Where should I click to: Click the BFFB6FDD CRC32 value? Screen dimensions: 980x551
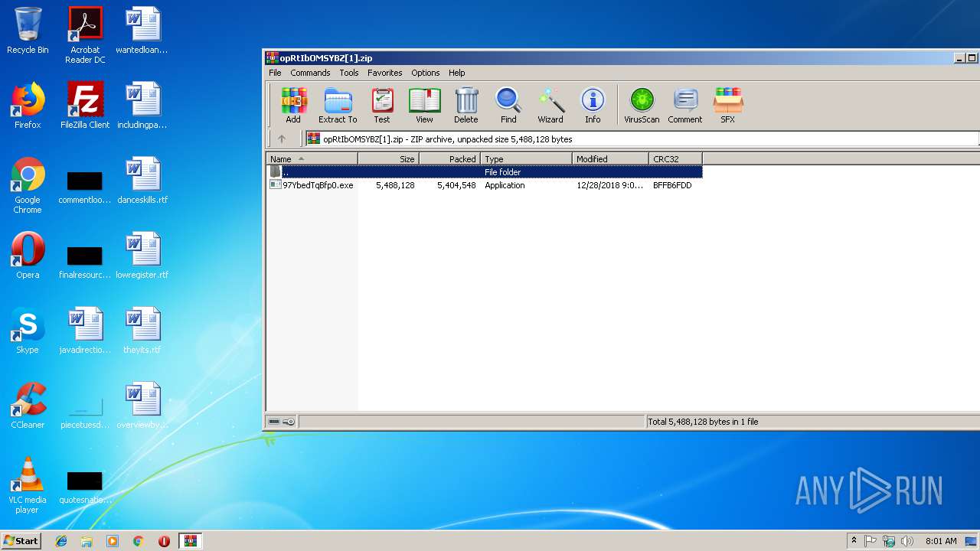pos(672,185)
